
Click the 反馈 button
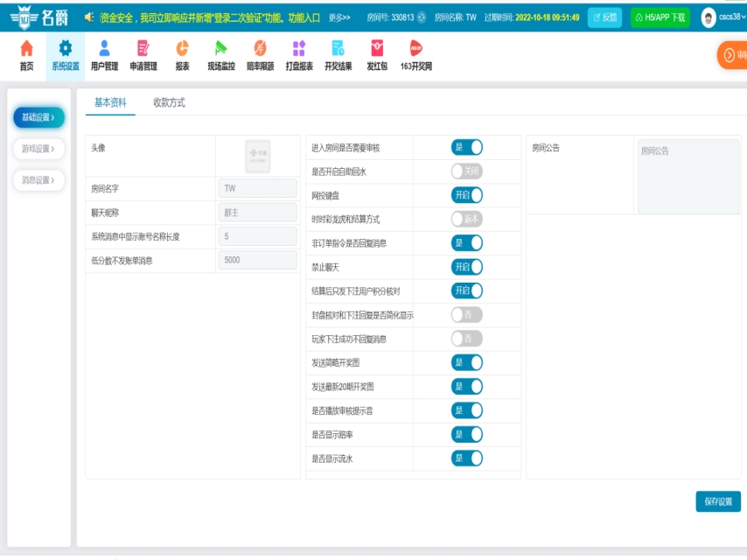(x=605, y=17)
